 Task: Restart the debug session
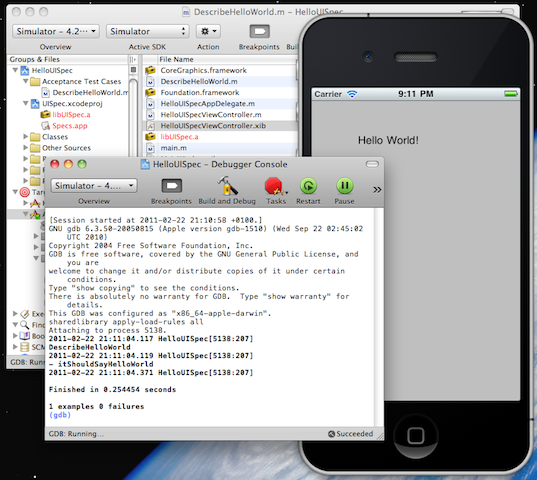(x=309, y=186)
